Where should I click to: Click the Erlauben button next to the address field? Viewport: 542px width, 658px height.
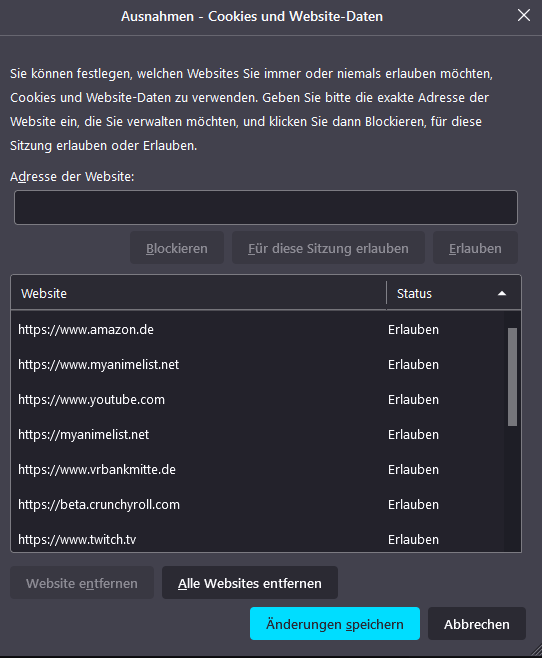click(x=475, y=248)
